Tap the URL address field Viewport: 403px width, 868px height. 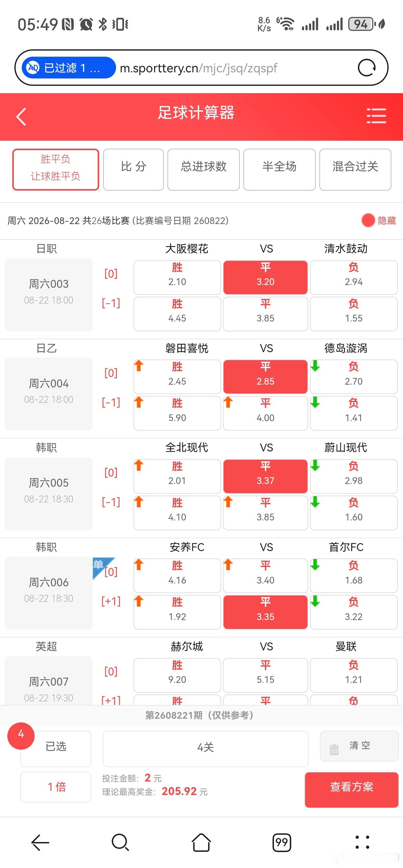point(236,68)
